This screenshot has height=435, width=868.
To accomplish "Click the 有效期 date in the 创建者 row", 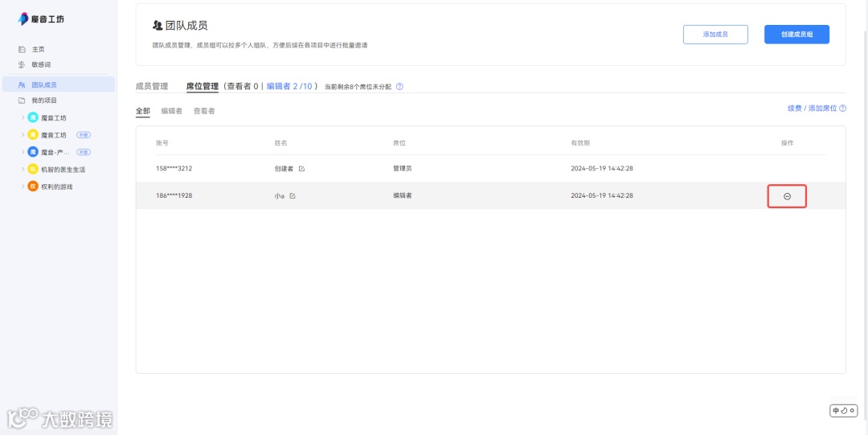I will coord(602,169).
